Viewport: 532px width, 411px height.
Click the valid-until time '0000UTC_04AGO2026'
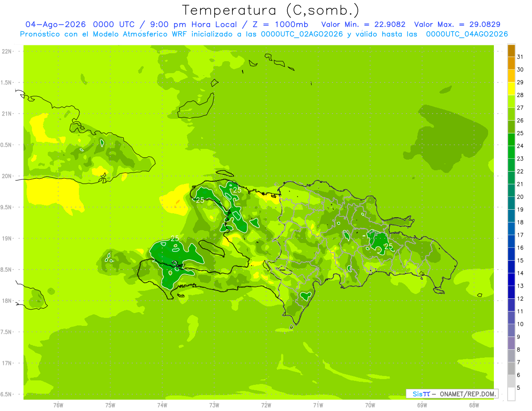[467, 34]
